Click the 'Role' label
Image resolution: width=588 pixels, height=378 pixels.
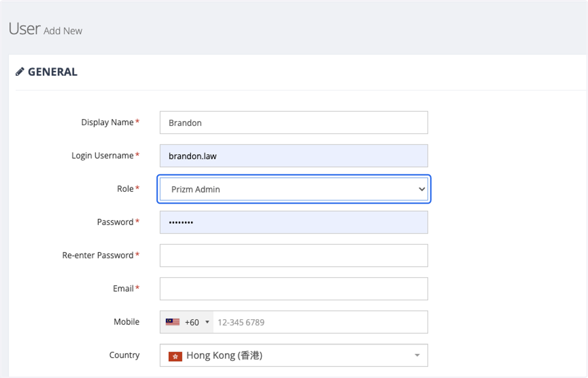click(x=125, y=189)
